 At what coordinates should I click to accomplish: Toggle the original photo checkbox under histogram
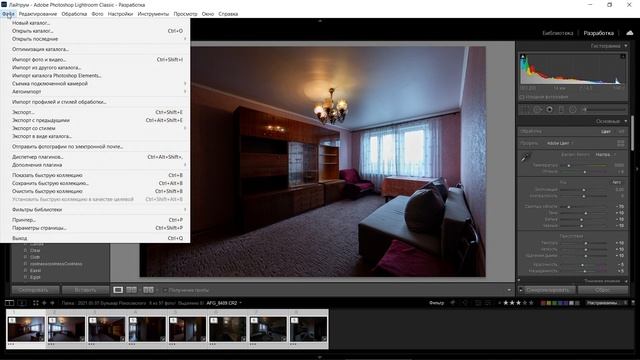(522, 97)
